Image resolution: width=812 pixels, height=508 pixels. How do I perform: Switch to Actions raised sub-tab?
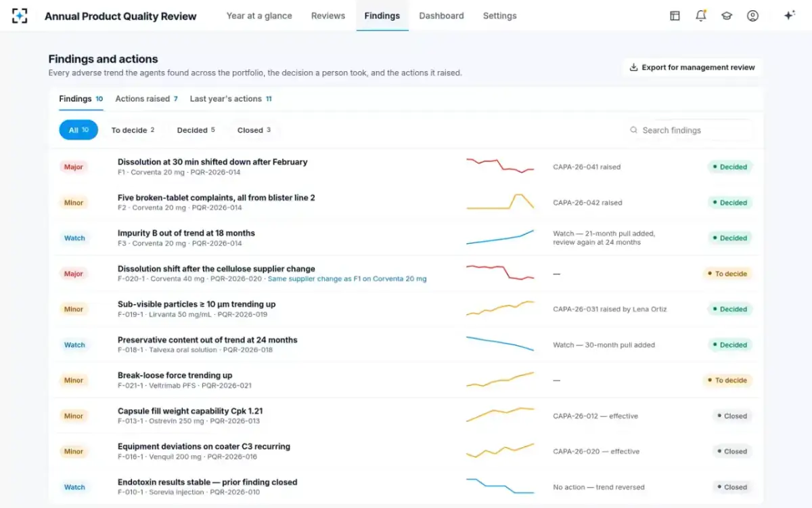tap(146, 99)
